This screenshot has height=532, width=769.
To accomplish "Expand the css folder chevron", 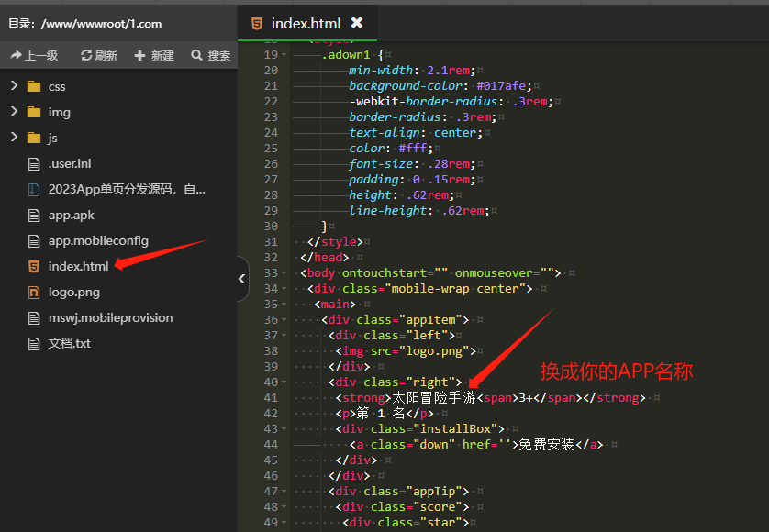I will 14,86.
